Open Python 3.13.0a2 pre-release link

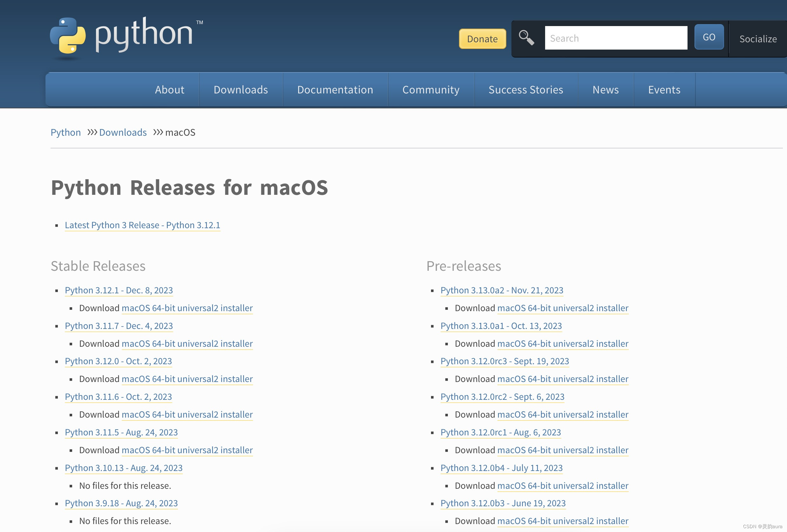502,290
